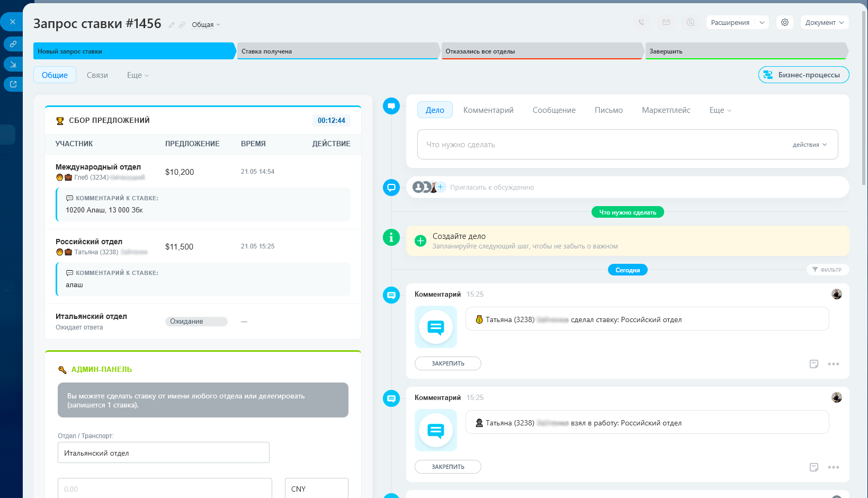The image size is (868, 498).
Task: Open settings gear in header
Action: click(x=785, y=22)
